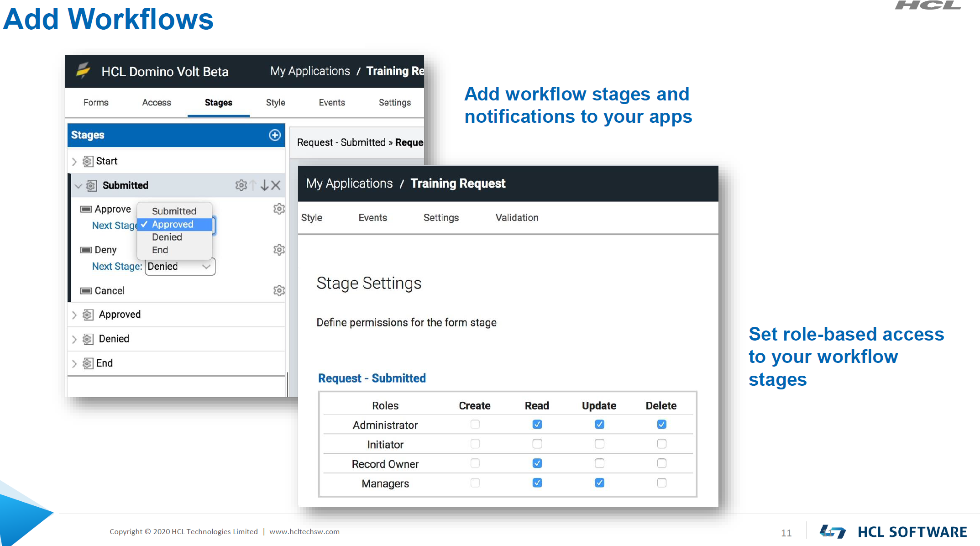
Task: Toggle Administrator Create permission
Action: pyautogui.click(x=475, y=425)
